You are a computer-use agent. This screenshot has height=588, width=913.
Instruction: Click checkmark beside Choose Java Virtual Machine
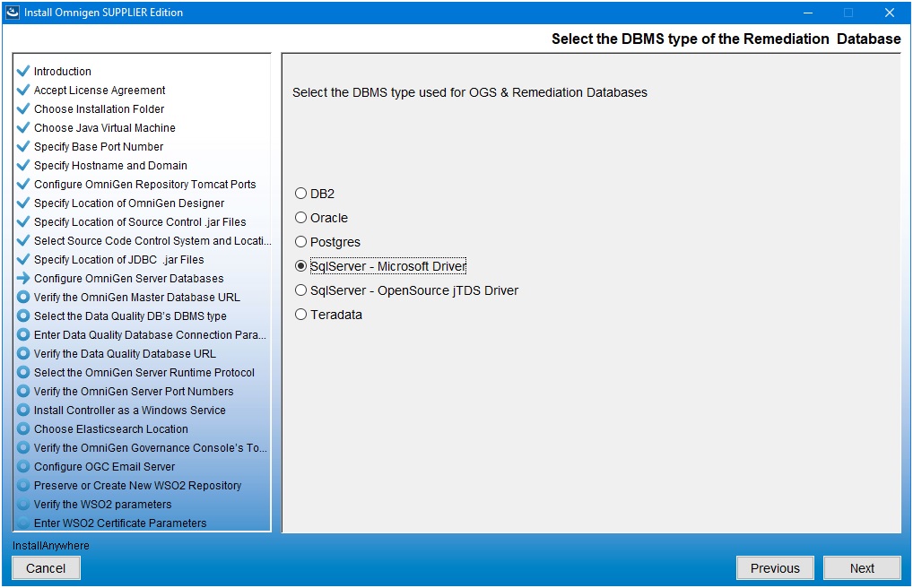coord(23,127)
